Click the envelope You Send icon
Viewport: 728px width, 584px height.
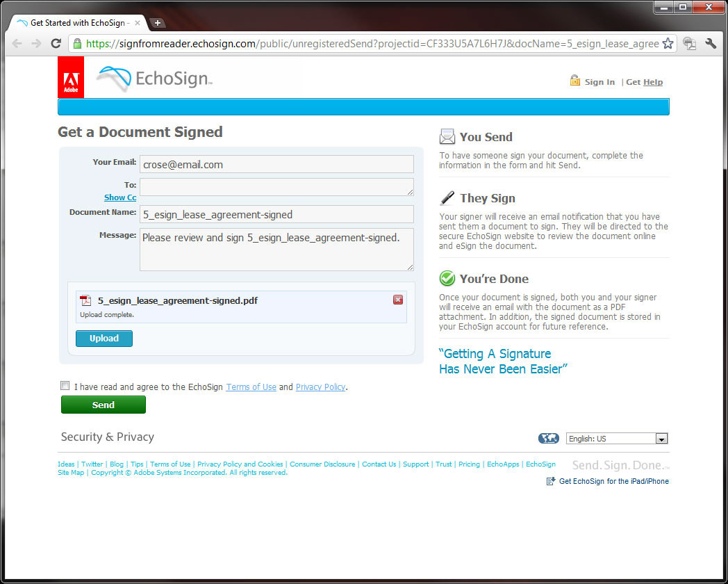447,136
